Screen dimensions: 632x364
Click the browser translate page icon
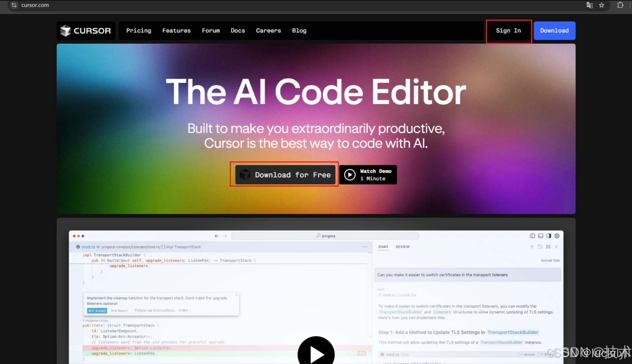590,5
